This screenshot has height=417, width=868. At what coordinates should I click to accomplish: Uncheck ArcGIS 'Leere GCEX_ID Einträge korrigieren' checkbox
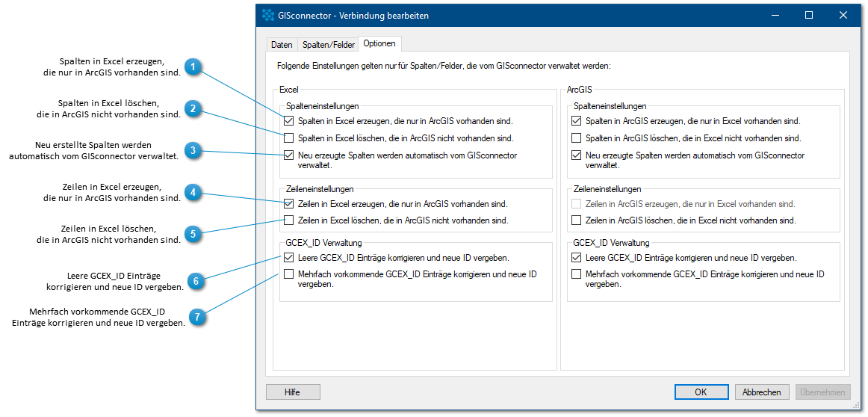(x=576, y=258)
